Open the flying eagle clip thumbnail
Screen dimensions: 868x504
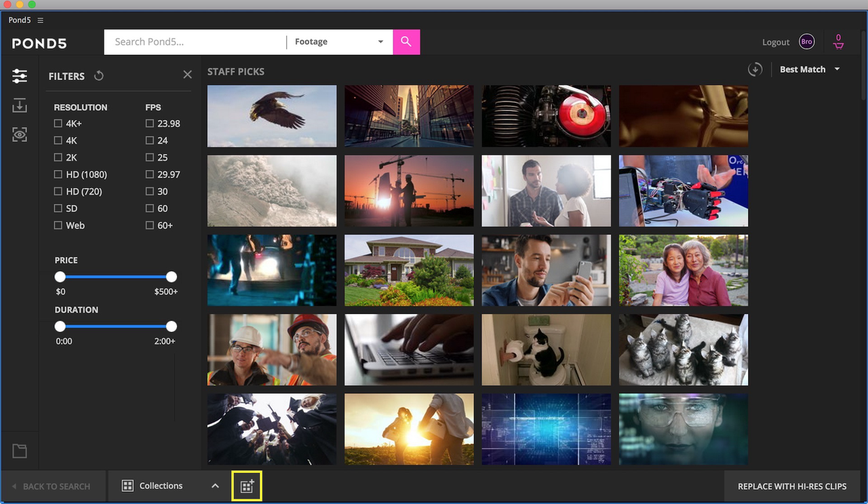tap(271, 116)
